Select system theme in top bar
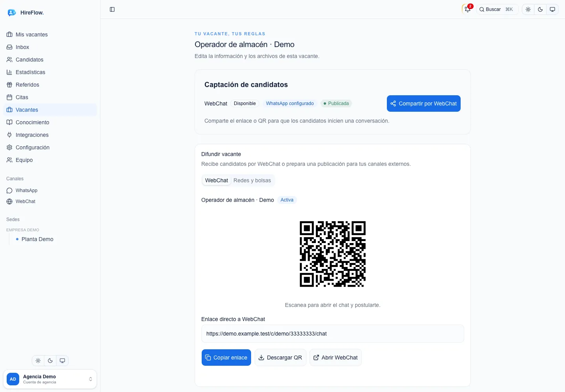This screenshot has height=392, width=565. pyautogui.click(x=552, y=9)
